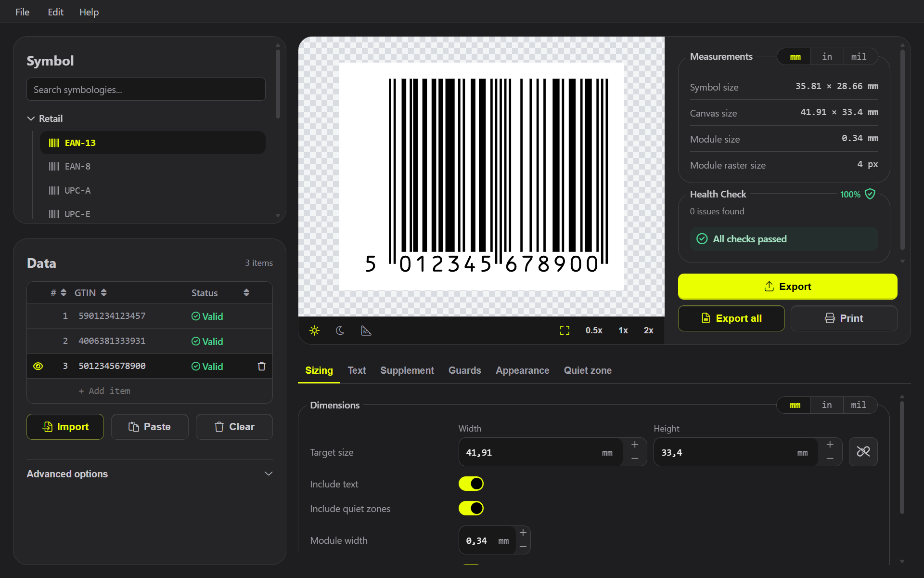Click the Search symbologies field
The height and width of the screenshot is (578, 924).
(146, 90)
